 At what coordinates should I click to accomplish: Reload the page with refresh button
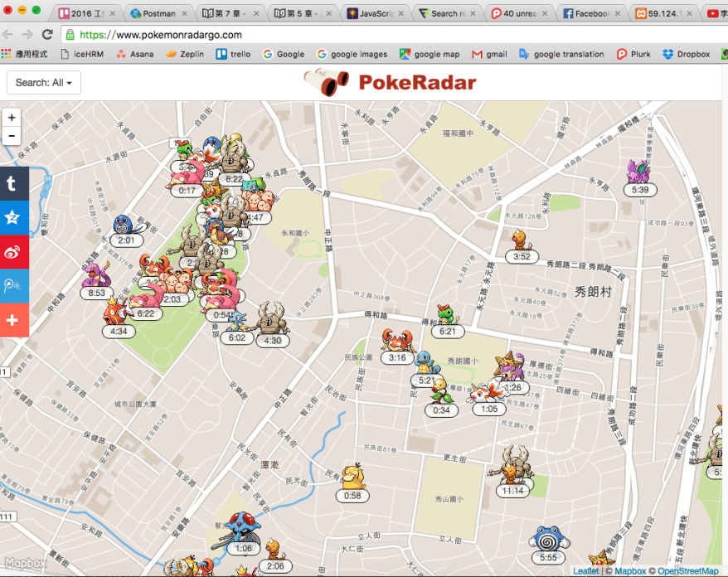coord(47,35)
